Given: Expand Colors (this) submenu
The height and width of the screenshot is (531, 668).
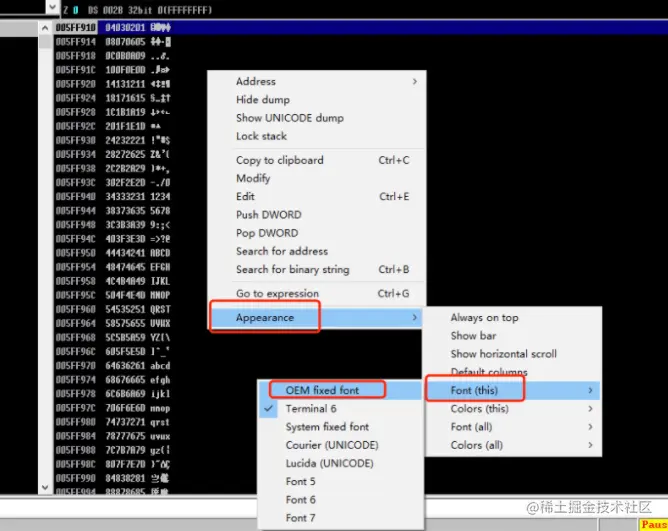Looking at the screenshot, I should (x=513, y=409).
